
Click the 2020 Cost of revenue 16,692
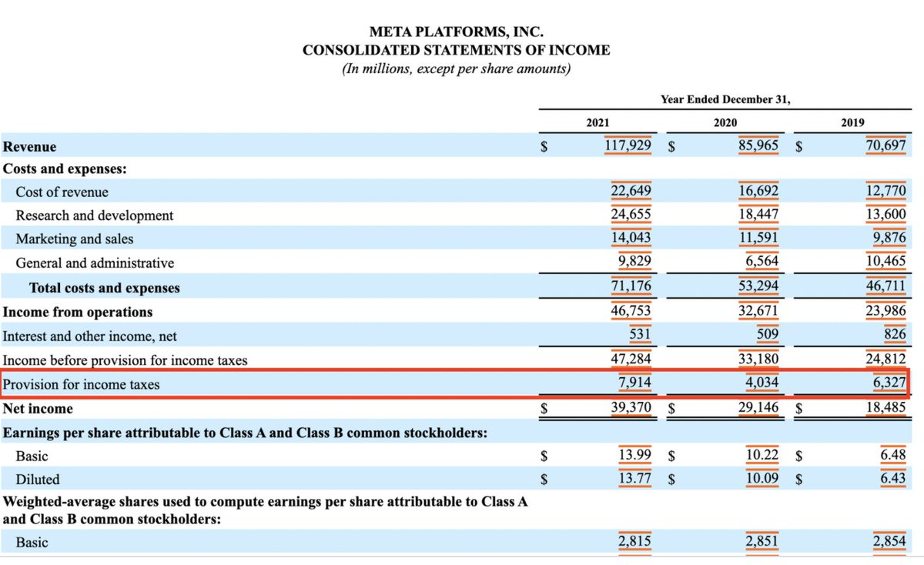tap(758, 191)
